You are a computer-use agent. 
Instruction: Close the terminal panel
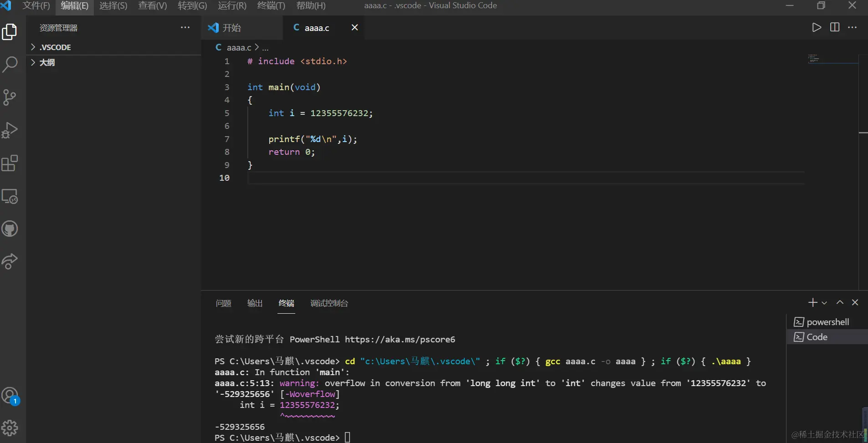[855, 303]
